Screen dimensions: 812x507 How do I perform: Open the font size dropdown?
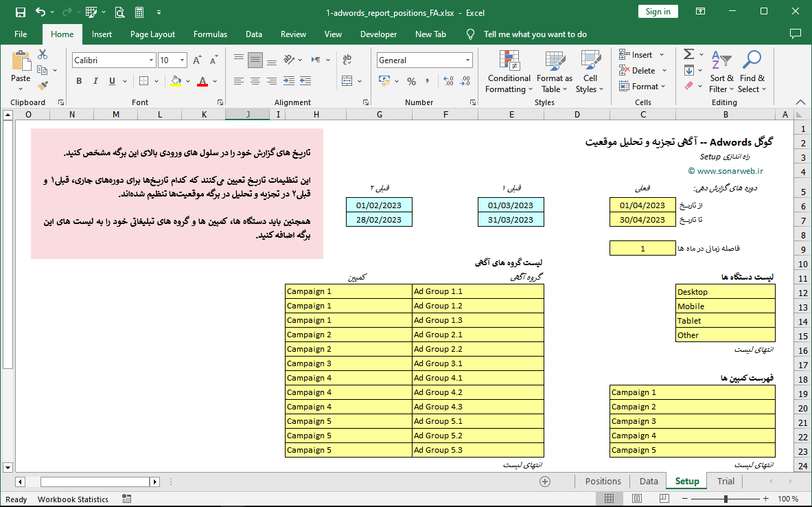point(183,60)
